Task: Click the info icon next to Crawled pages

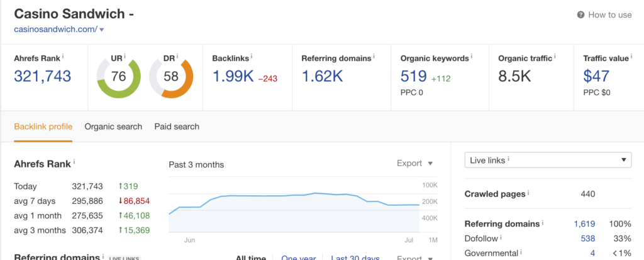Action: 528,193
